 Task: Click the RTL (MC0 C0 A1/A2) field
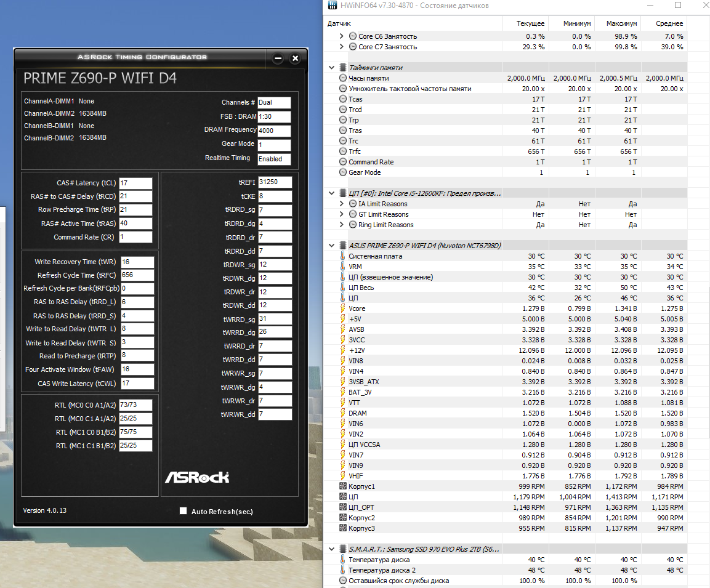(135, 405)
